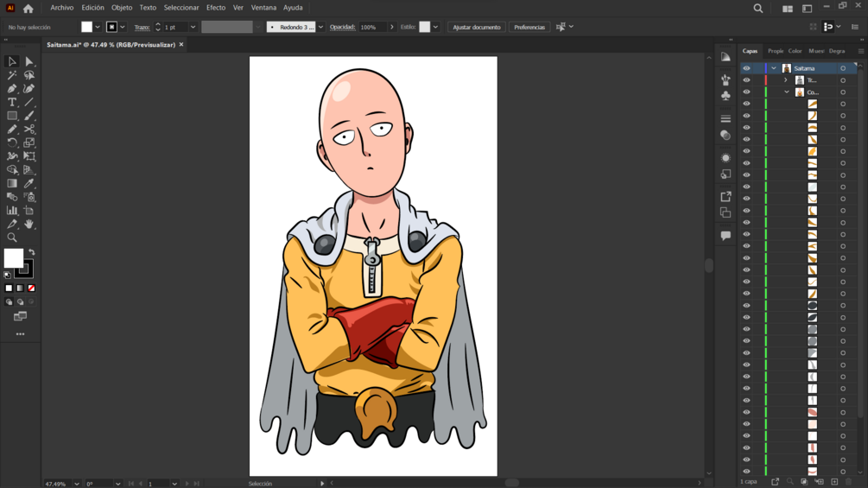Open the Efecto menu
The width and height of the screenshot is (868, 488).
[216, 8]
